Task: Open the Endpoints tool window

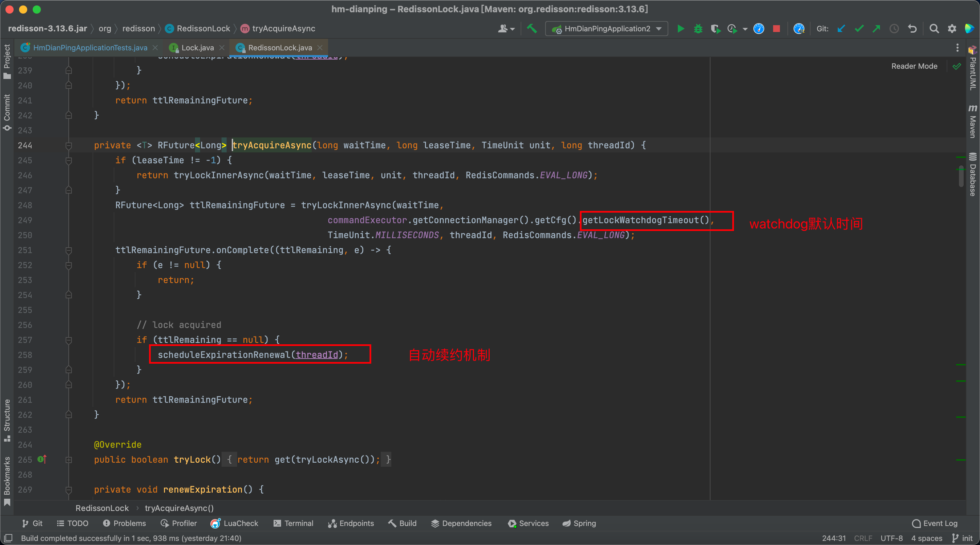Action: 351,523
